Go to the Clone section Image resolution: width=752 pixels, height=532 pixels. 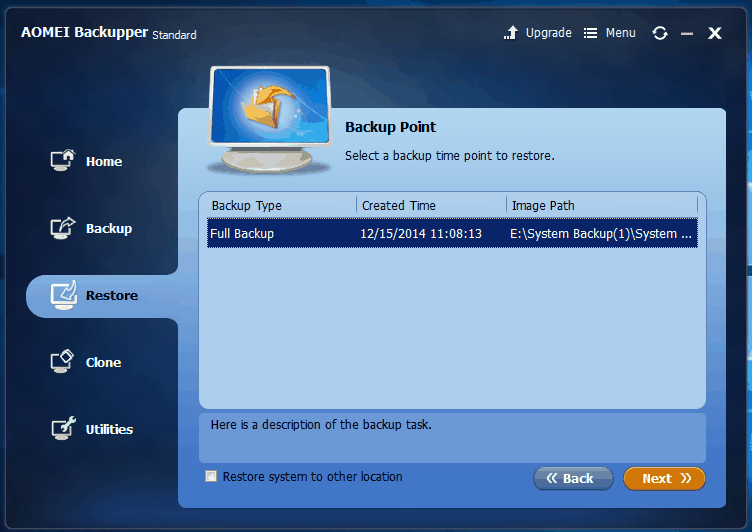86,362
